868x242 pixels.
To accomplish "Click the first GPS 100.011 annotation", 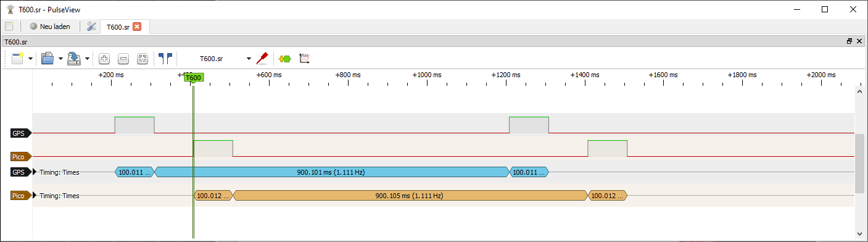I will tap(134, 172).
